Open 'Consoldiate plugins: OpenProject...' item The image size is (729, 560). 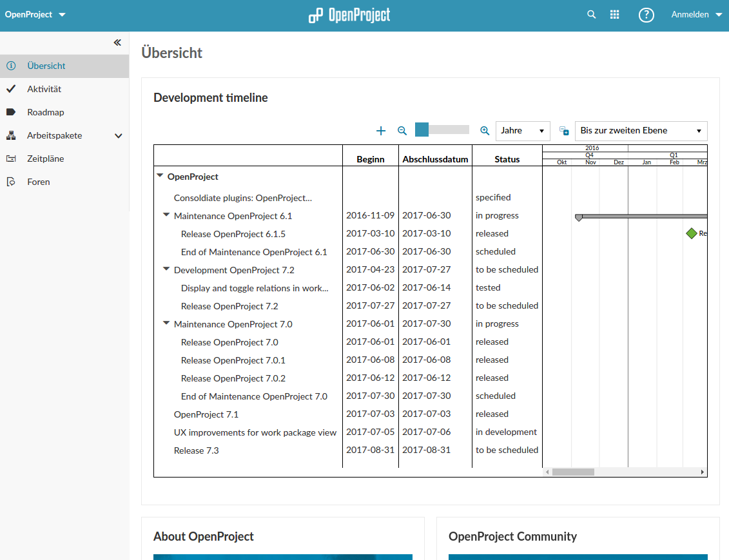[243, 198]
